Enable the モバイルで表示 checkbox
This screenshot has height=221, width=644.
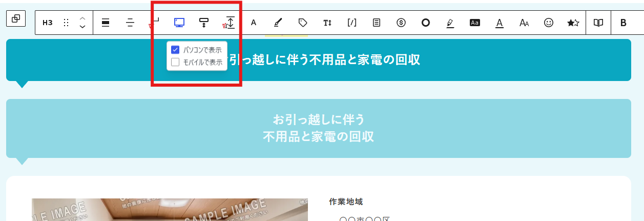[x=175, y=62]
